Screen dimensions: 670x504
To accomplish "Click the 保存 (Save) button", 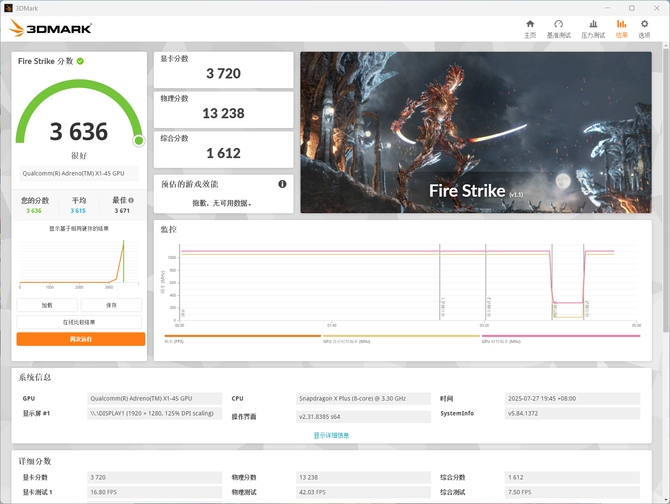I will pyautogui.click(x=112, y=305).
